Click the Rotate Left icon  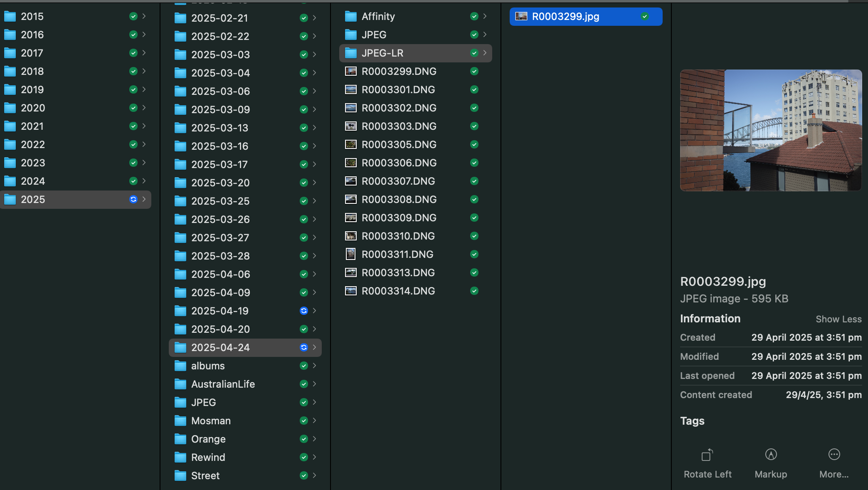pos(707,455)
